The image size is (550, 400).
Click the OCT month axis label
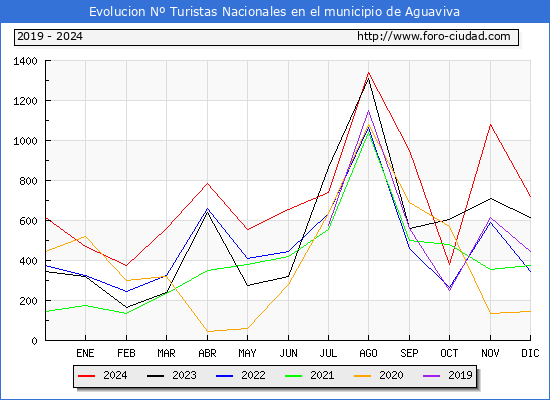tap(449, 353)
